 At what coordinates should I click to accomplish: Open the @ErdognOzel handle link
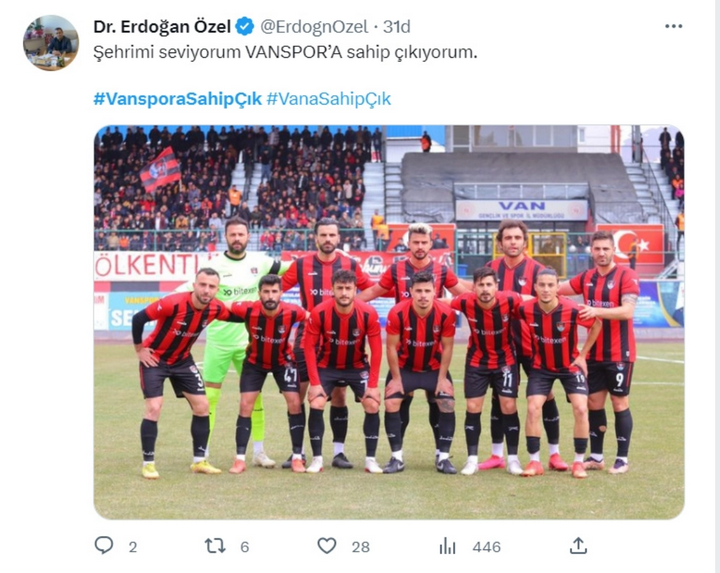[x=314, y=27]
